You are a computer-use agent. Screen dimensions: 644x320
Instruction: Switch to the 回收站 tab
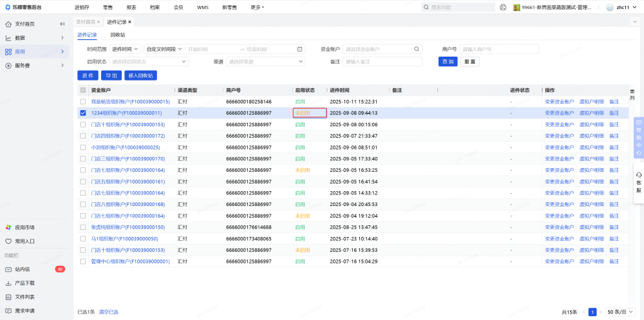coord(117,35)
